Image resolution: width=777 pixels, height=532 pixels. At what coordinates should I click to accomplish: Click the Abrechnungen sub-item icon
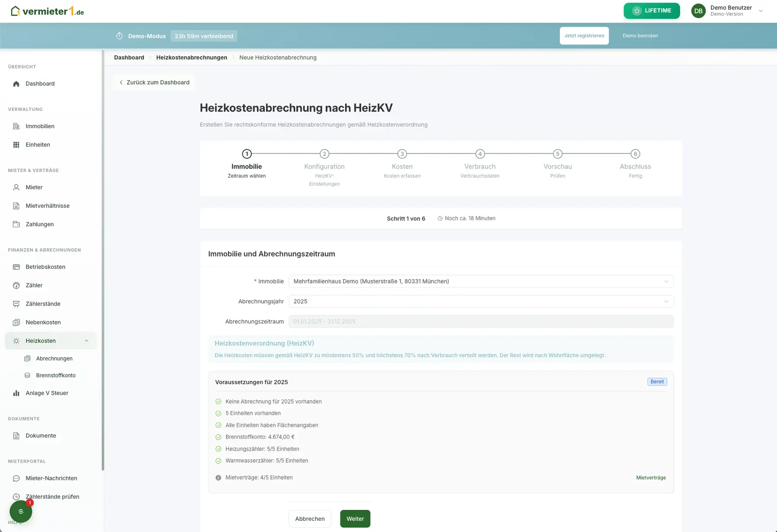tap(27, 358)
